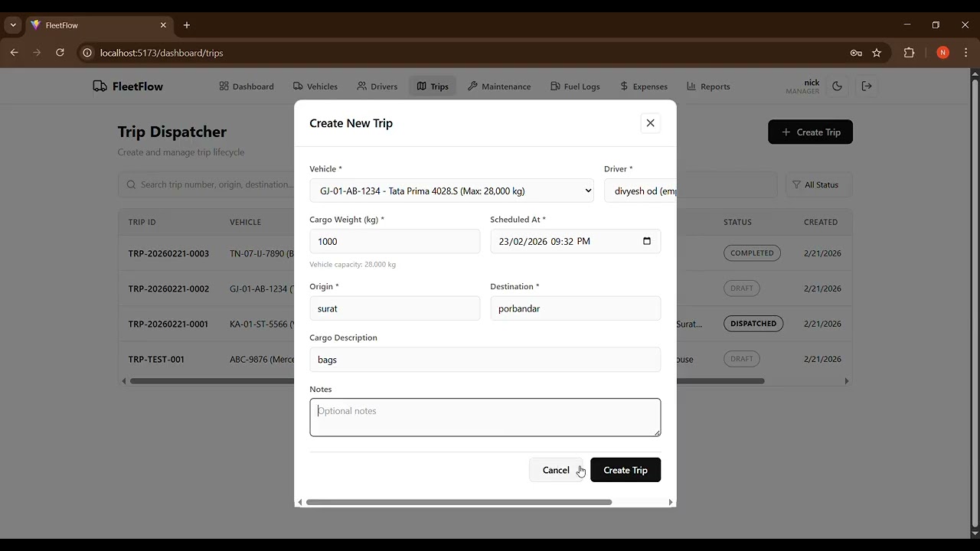Click the Cargo Weight field

(x=394, y=241)
